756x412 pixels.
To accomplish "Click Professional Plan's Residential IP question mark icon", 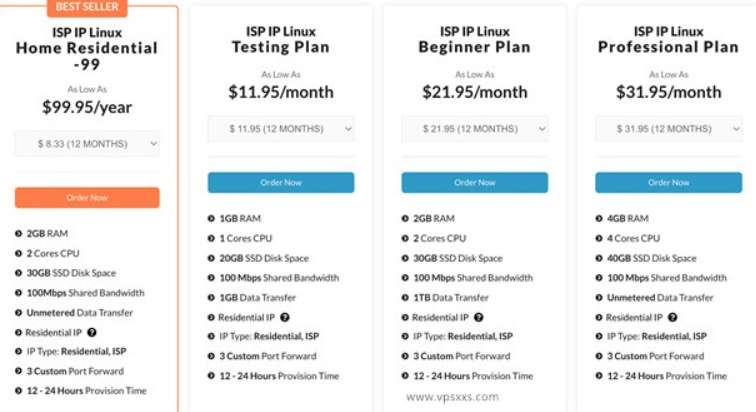I will click(x=673, y=317).
